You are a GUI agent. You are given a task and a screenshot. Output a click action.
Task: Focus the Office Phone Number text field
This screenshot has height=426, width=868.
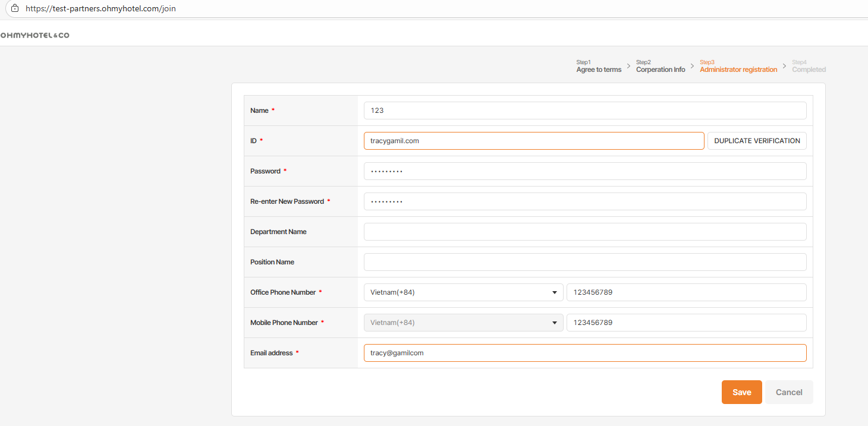686,292
